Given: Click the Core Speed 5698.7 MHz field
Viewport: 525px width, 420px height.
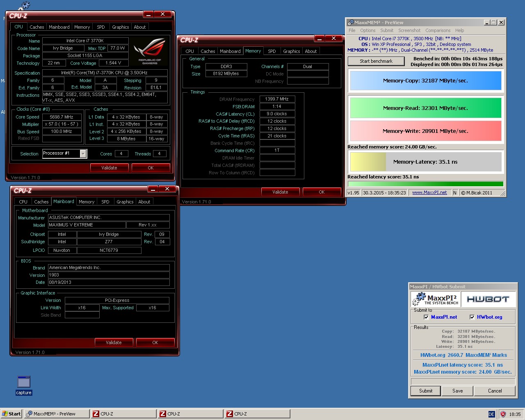Looking at the screenshot, I should [62, 117].
